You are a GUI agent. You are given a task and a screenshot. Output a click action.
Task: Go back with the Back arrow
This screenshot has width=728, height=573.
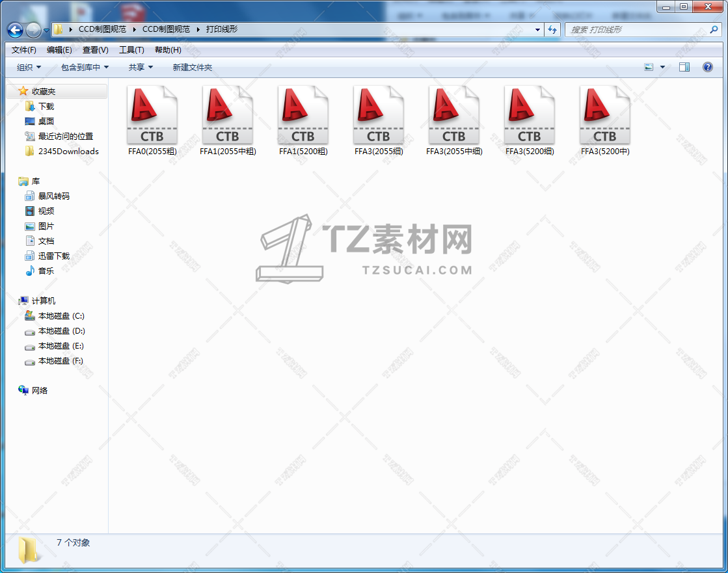click(x=16, y=30)
